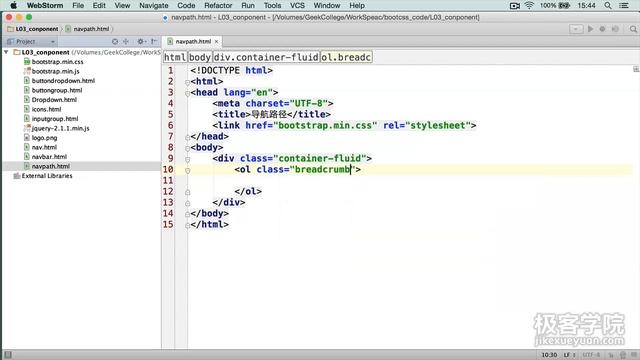Open the Refactor menu
The image size is (640, 360).
pos(218,6)
